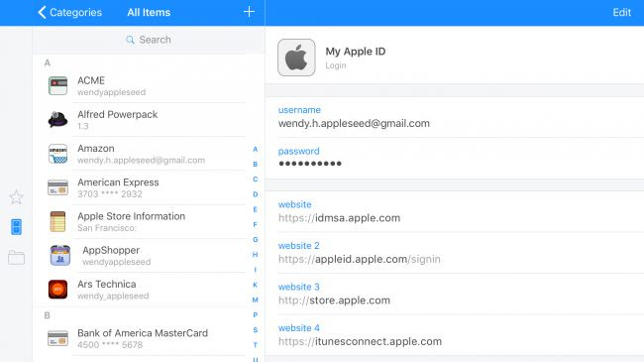Jump to index letter M
This screenshot has width=644, height=362.
tap(255, 300)
